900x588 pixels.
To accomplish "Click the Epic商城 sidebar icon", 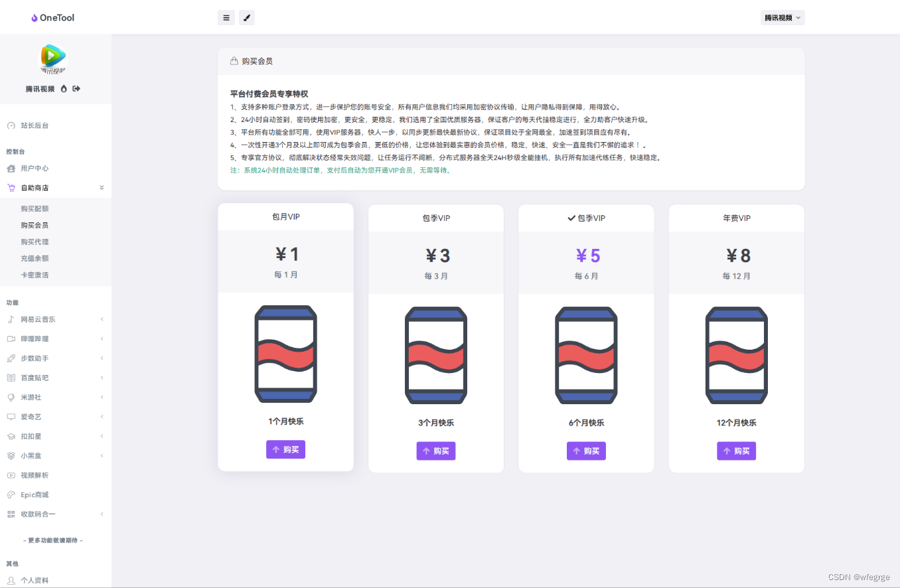I will click(11, 494).
